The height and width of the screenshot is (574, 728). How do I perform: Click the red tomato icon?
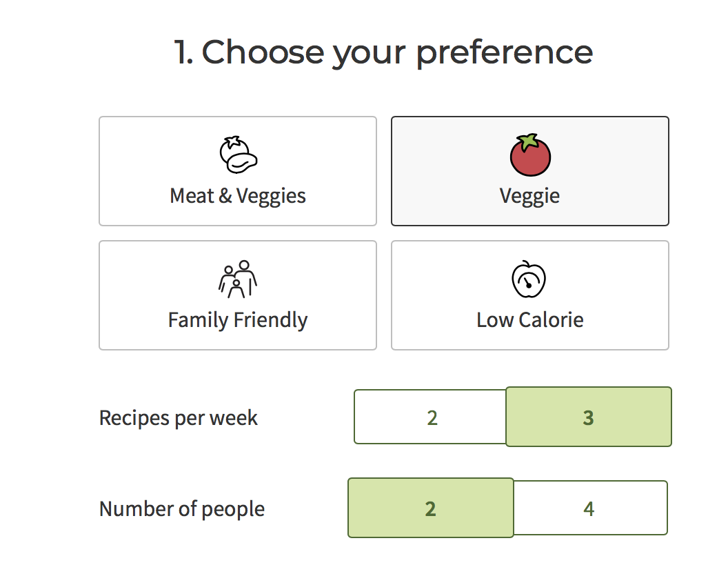[530, 155]
